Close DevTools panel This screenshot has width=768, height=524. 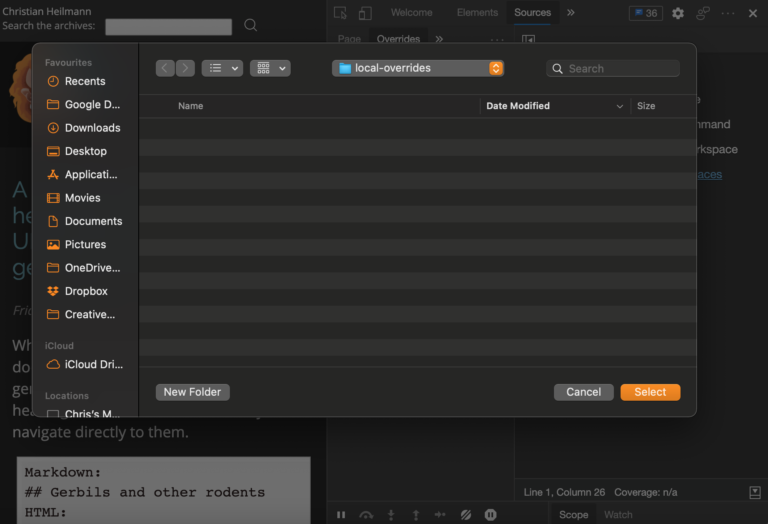pos(753,13)
